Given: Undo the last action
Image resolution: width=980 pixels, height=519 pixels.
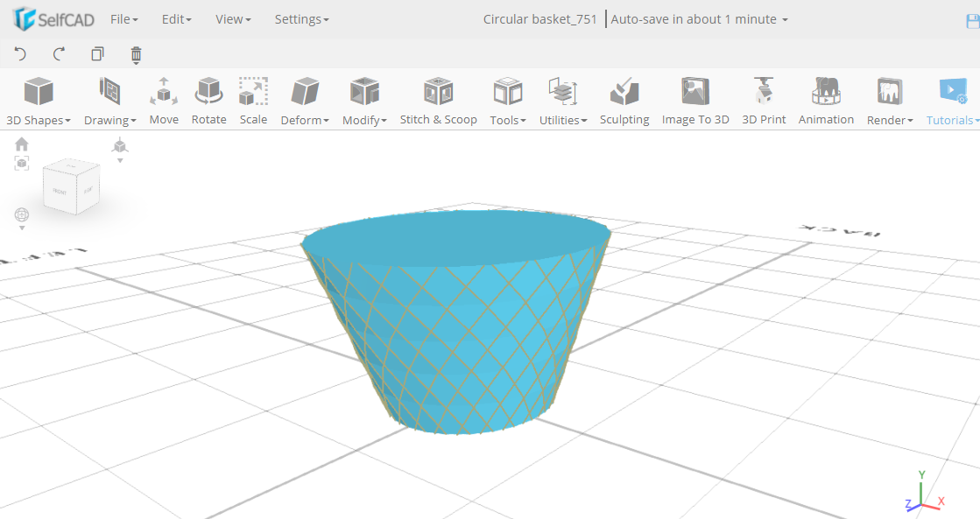Looking at the screenshot, I should click(20, 54).
